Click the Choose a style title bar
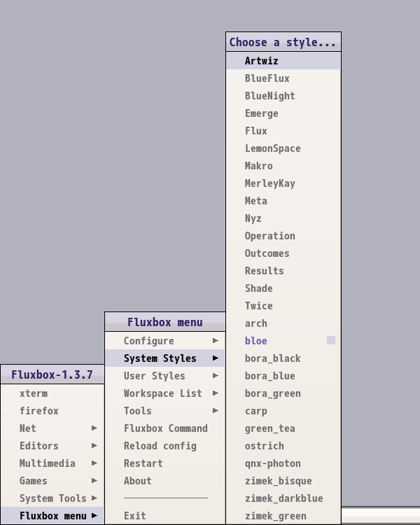Screen dimensions: 420x525 (283, 42)
